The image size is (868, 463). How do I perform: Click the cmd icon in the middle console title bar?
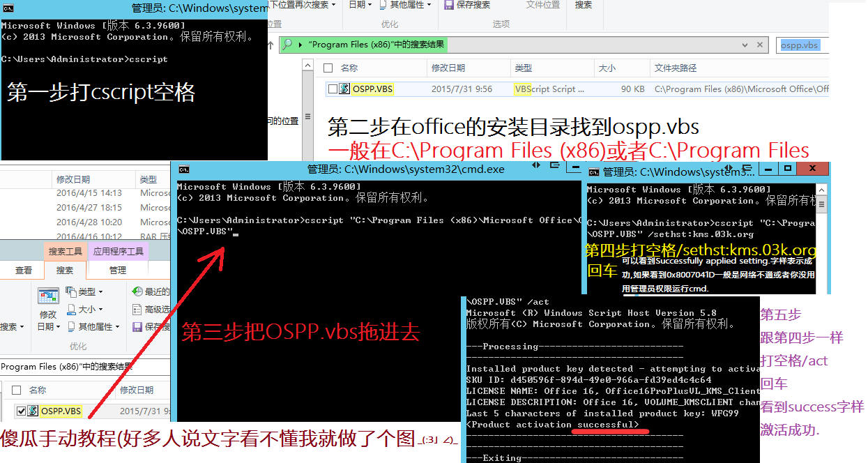click(x=183, y=169)
